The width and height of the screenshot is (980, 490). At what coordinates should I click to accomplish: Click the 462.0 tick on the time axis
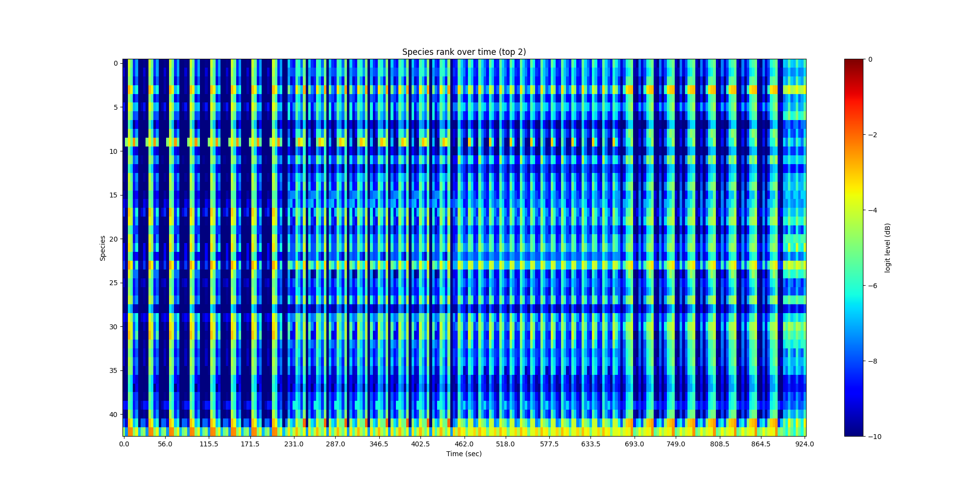464,444
